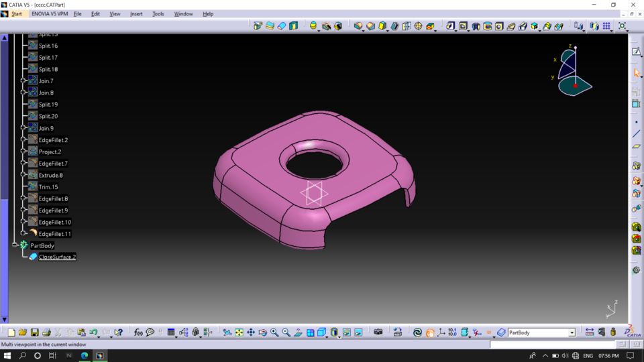
Task: Open the Insert menu
Action: click(x=136, y=14)
